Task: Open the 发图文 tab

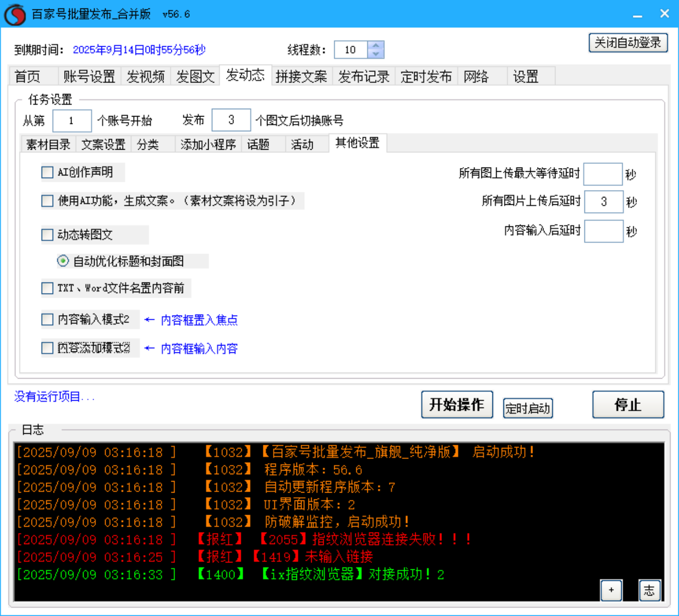Action: click(x=195, y=76)
